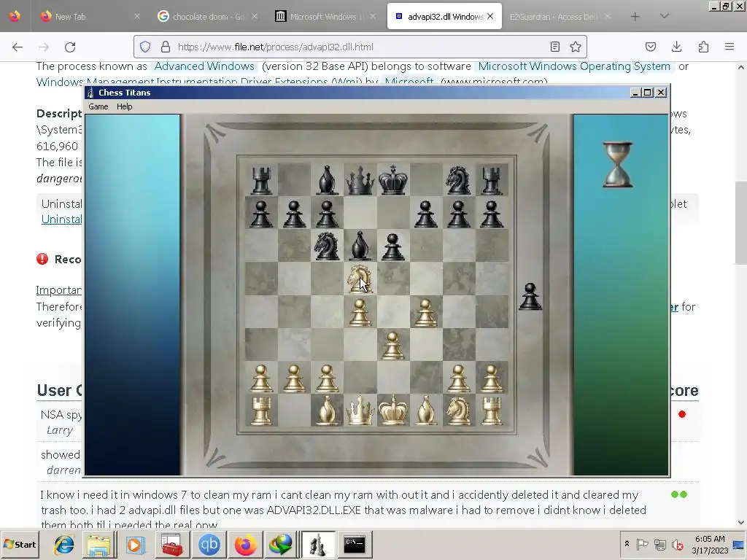Click the Action Center flag tray icon
This screenshot has width=747, height=560.
[x=642, y=544]
